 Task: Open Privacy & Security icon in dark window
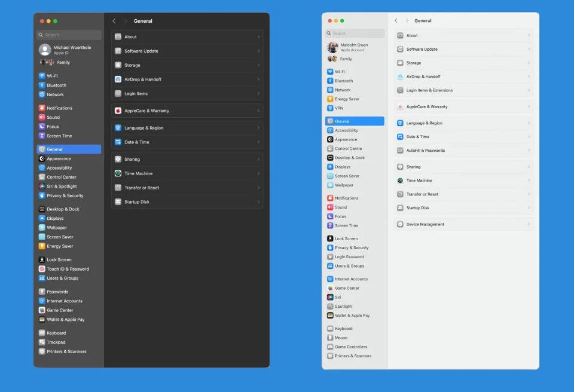tap(42, 195)
